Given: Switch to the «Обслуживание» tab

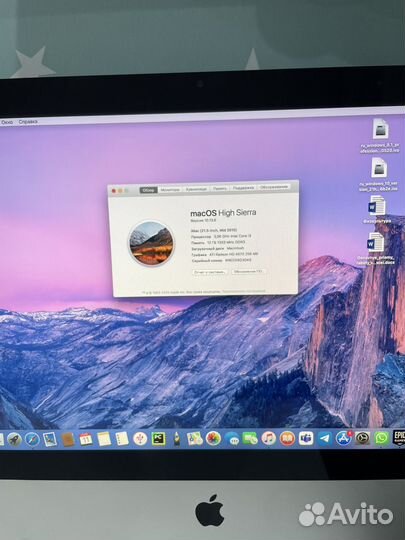Looking at the screenshot, I should coord(274,187).
